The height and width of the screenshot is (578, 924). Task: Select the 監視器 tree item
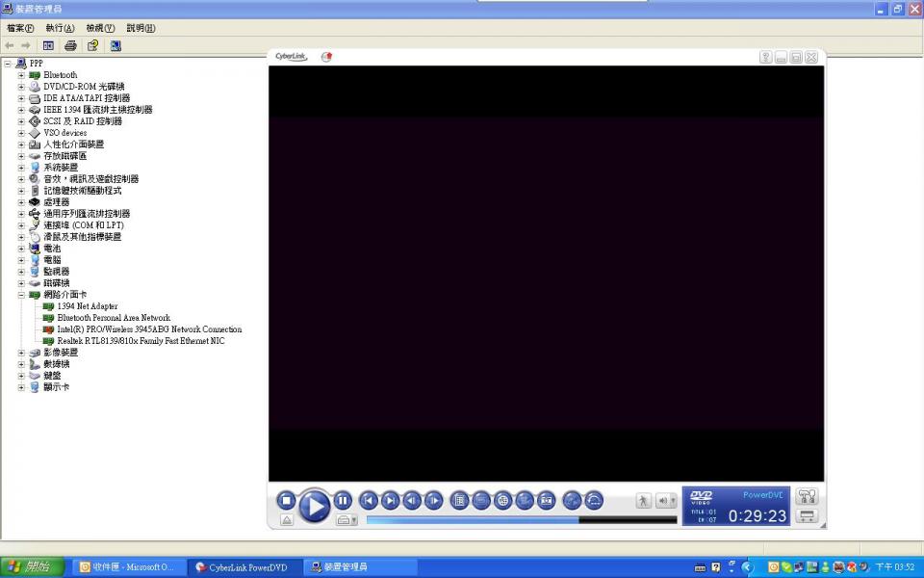pos(57,272)
